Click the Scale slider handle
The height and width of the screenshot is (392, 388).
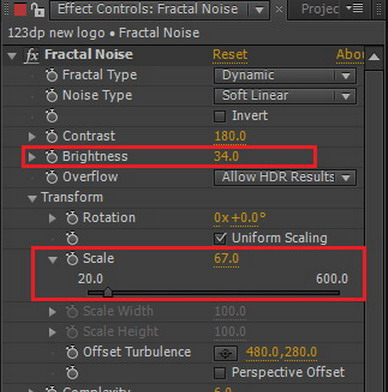pyautogui.click(x=108, y=293)
